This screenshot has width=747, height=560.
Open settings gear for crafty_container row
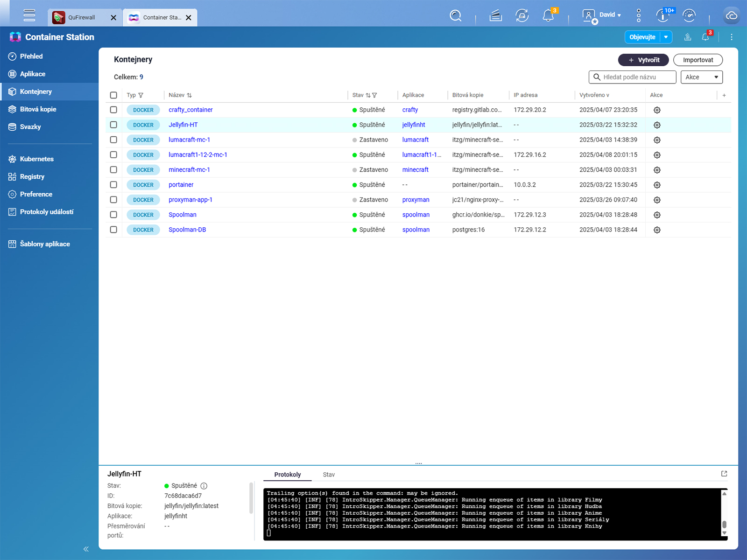point(657,110)
